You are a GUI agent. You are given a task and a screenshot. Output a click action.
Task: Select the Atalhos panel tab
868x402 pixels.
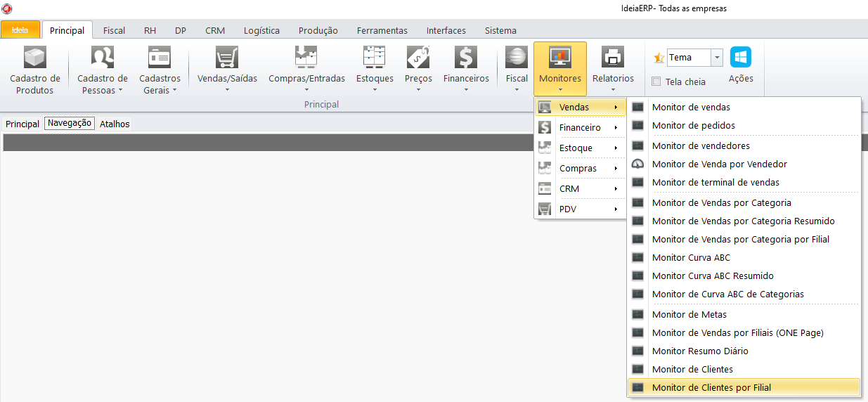[x=115, y=124]
